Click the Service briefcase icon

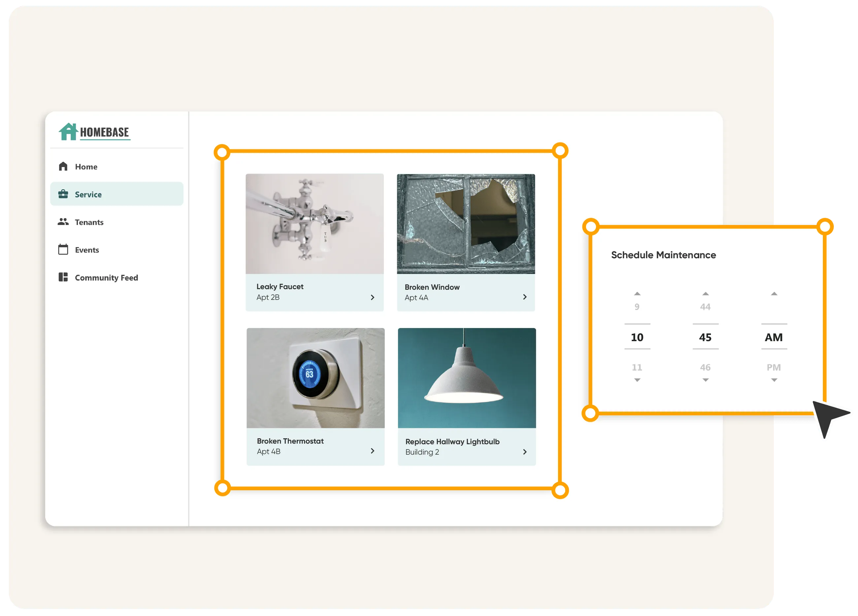63,194
